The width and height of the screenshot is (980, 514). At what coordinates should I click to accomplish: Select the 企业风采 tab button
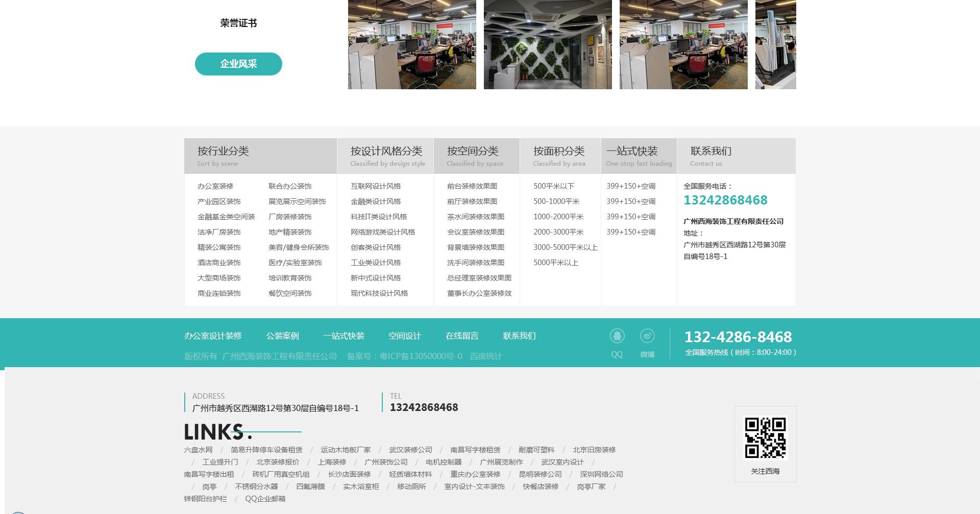point(238,64)
